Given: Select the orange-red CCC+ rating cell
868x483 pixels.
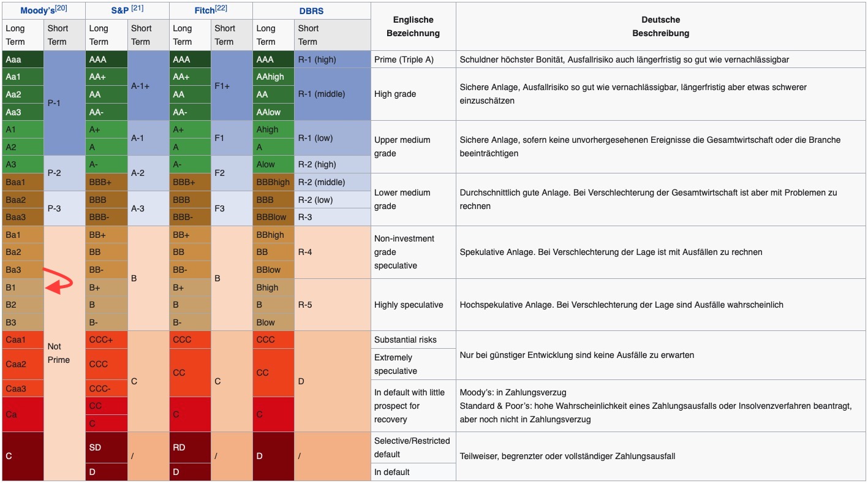Looking at the screenshot, I should point(107,340).
